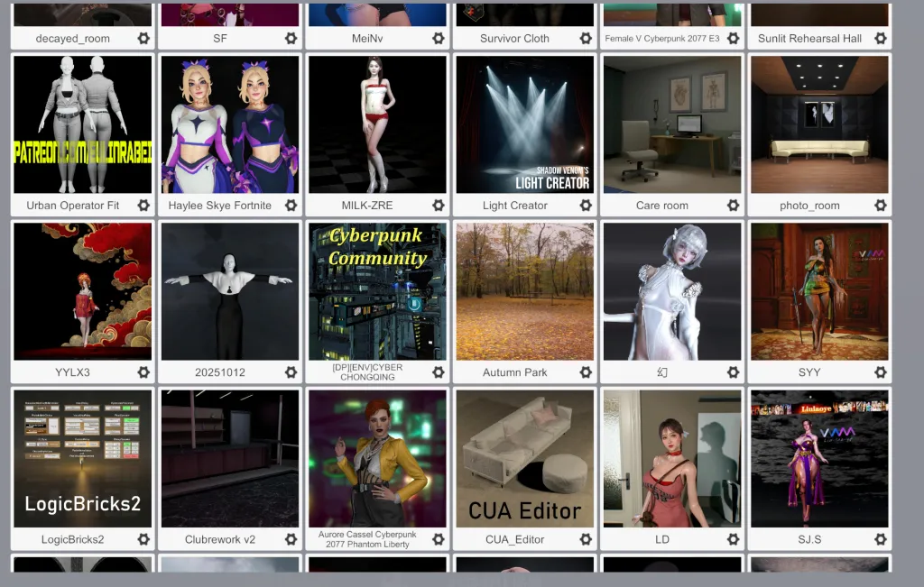Open gear settings for Care room
924x587 pixels.
click(733, 206)
